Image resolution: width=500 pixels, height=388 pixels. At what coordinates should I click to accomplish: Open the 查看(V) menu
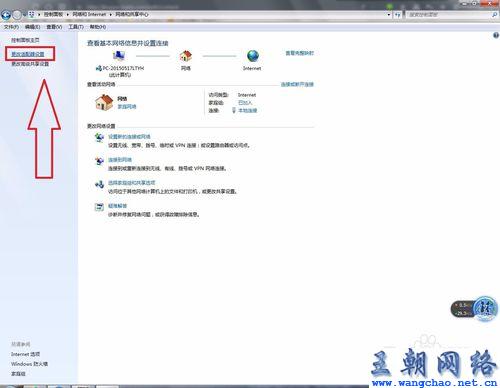pyautogui.click(x=54, y=27)
